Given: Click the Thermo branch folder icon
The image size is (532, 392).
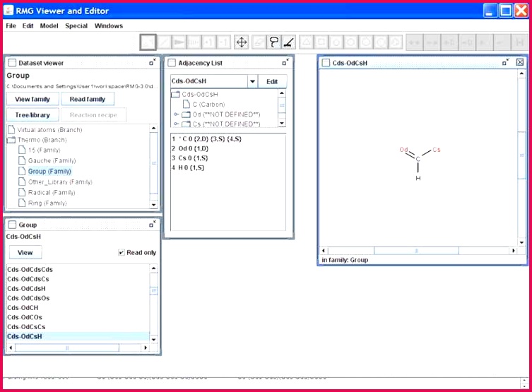Looking at the screenshot, I should point(11,140).
